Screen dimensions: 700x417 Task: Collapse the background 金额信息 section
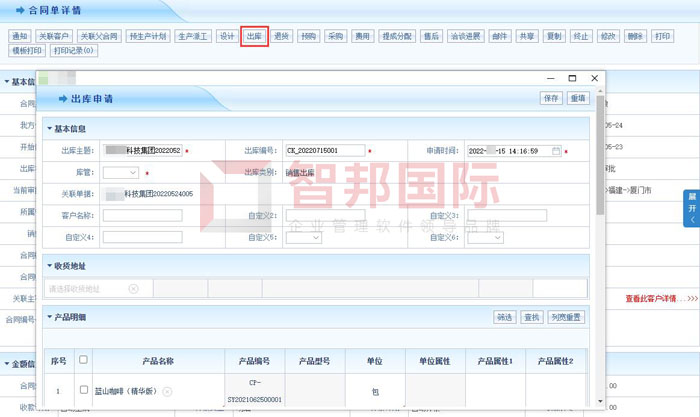pyautogui.click(x=7, y=364)
